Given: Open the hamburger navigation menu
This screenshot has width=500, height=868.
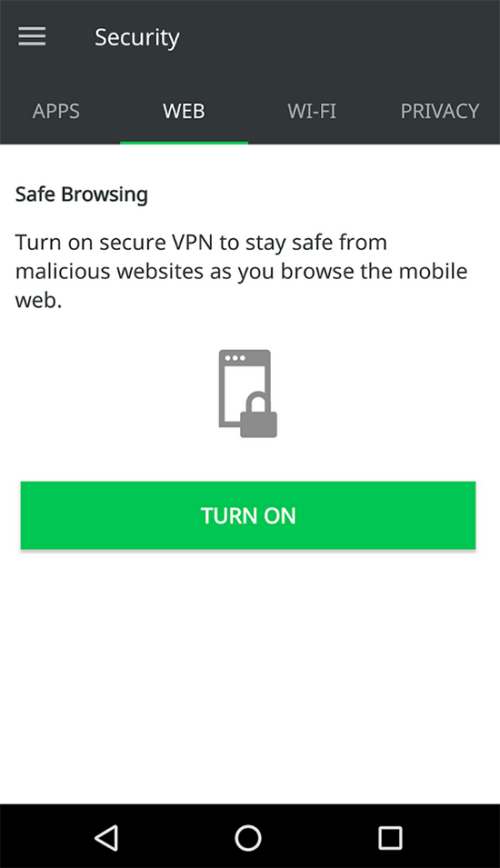Looking at the screenshot, I should (x=32, y=36).
